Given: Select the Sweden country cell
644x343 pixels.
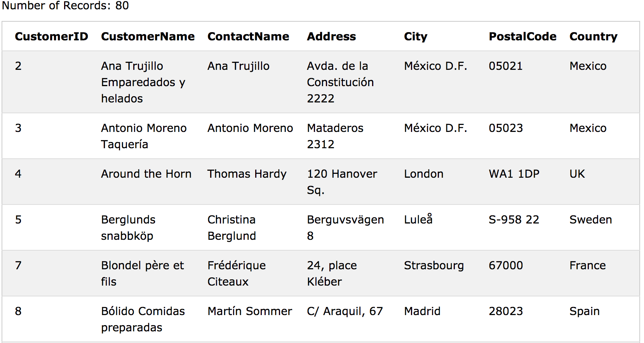Looking at the screenshot, I should click(x=590, y=220).
